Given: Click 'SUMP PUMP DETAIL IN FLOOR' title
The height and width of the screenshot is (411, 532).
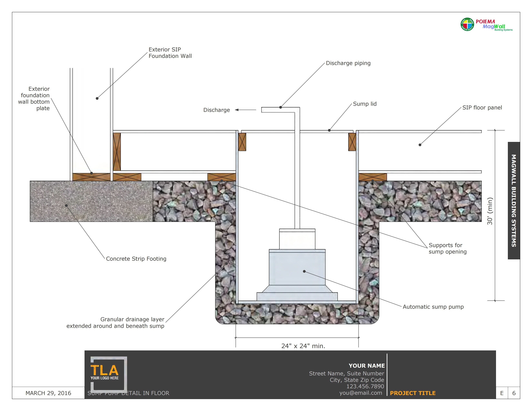Looking at the screenshot, I should coord(128,393).
